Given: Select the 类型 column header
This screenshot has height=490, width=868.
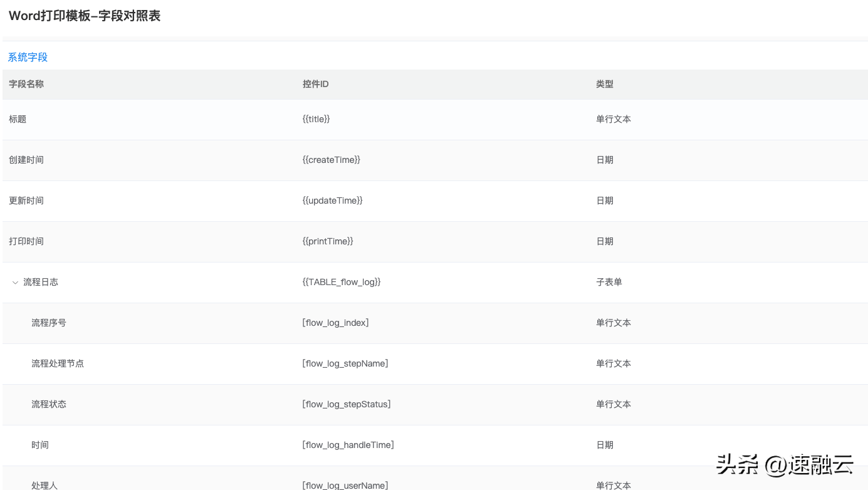Looking at the screenshot, I should coord(605,84).
